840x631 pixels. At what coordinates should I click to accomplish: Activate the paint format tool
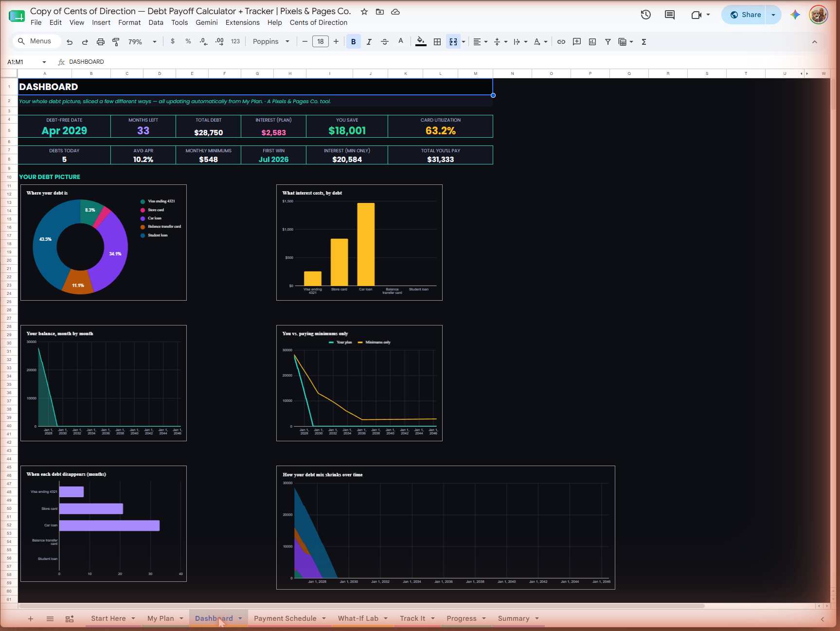coord(116,42)
